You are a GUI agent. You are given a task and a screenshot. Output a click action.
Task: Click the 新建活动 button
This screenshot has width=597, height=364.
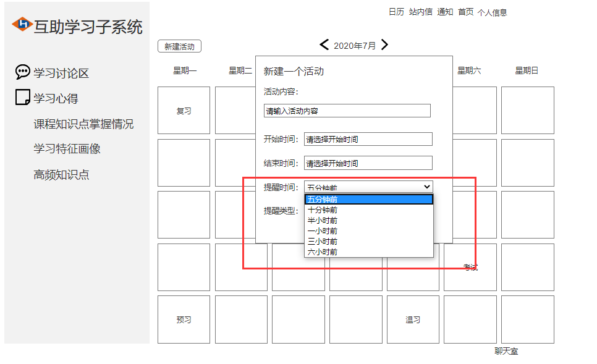(x=179, y=46)
